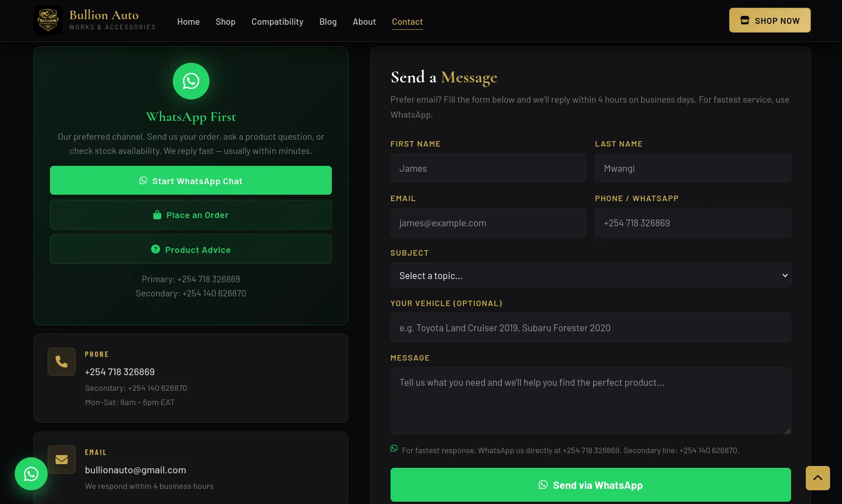
Task: Open the Compatibility menu item
Action: pos(277,22)
